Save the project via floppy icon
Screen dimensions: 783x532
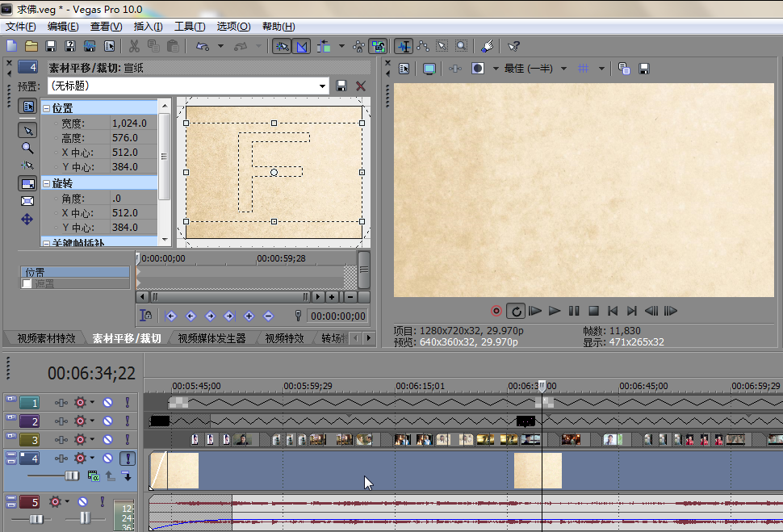(x=50, y=47)
